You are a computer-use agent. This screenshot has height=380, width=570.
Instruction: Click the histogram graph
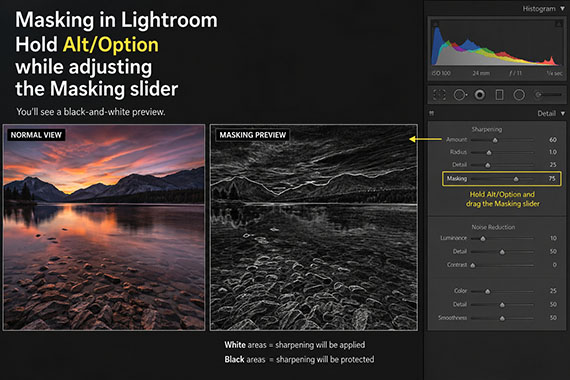[x=497, y=43]
